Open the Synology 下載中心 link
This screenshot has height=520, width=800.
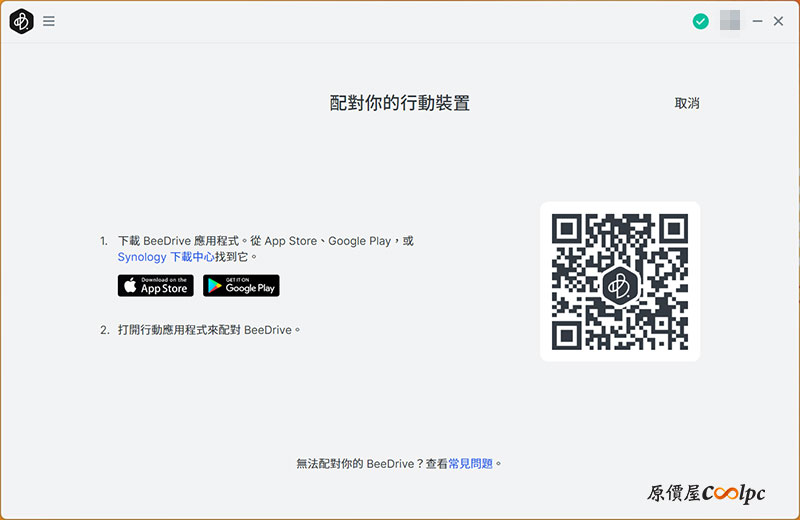point(166,257)
